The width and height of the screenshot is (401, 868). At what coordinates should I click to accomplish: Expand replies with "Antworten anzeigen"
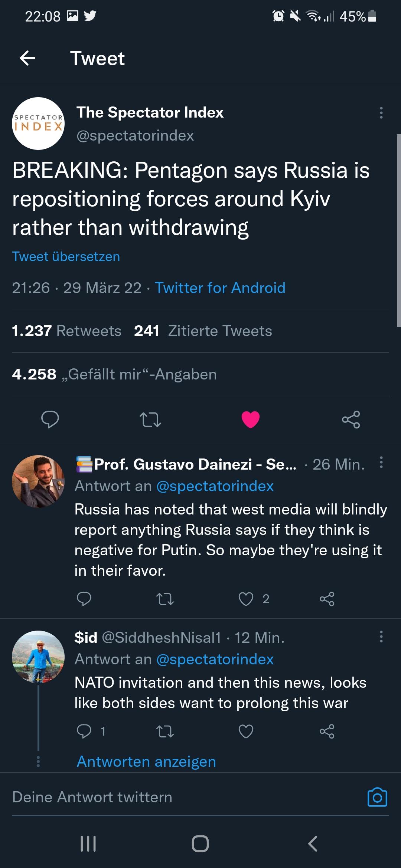point(146,762)
